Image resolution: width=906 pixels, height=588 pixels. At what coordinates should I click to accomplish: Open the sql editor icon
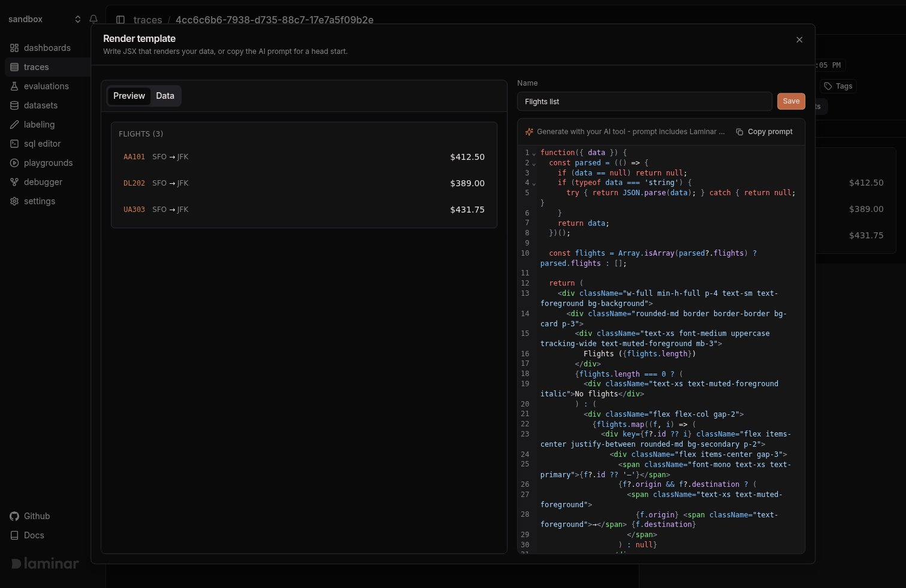coord(14,144)
